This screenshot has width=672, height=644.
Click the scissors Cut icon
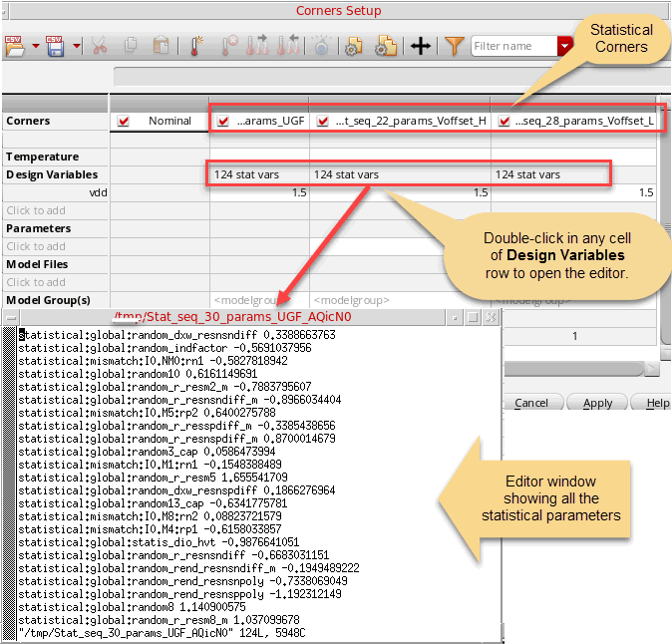coord(99,46)
